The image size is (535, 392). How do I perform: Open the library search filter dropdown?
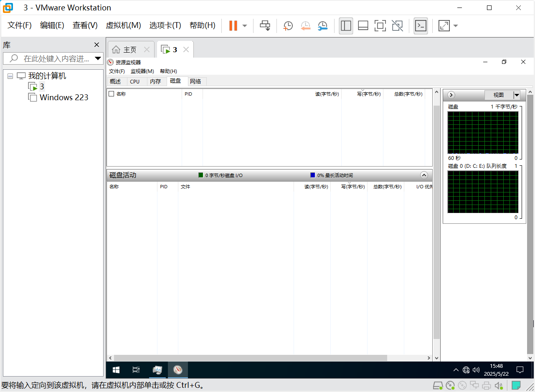coord(98,58)
